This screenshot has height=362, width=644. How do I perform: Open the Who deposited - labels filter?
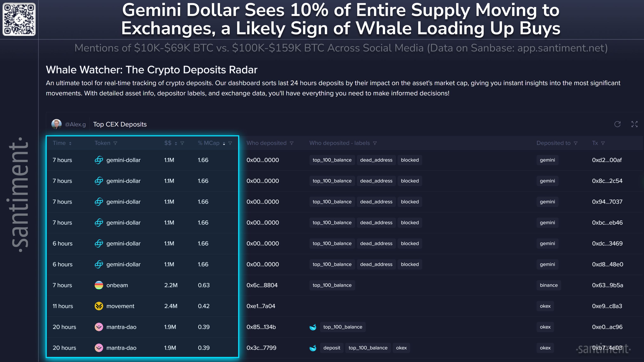(x=375, y=143)
